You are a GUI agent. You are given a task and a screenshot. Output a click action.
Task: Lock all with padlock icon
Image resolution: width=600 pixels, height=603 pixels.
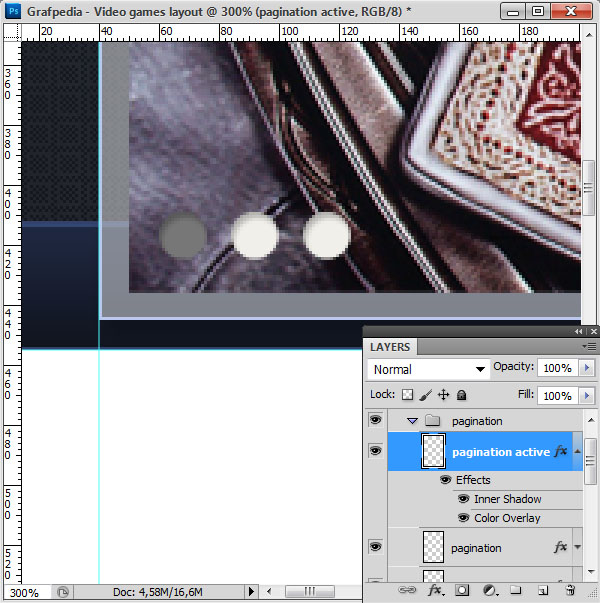[x=461, y=395]
